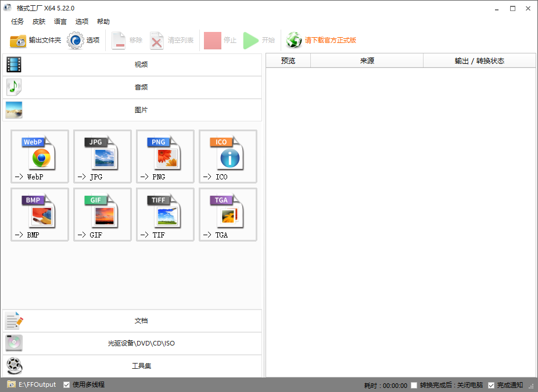Open the 语言 language menu
Image resolution: width=538 pixels, height=392 pixels.
(60, 21)
